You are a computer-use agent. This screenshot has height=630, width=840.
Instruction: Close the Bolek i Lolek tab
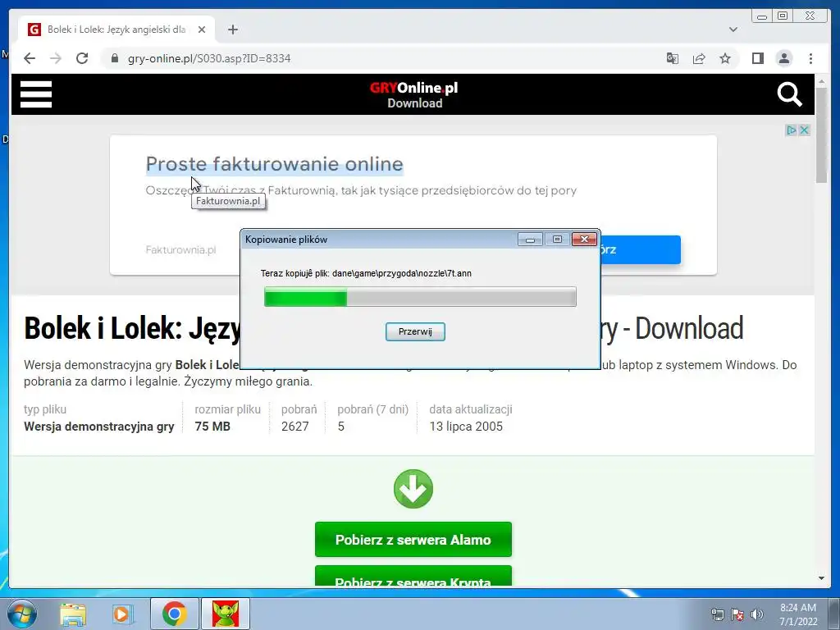click(202, 30)
